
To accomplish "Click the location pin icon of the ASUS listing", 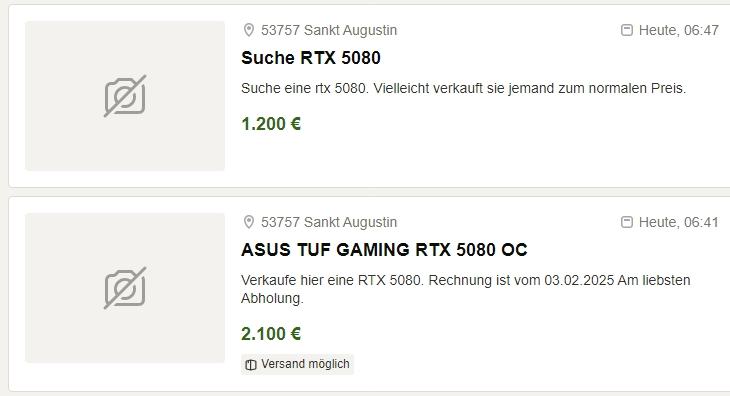I will (249, 222).
